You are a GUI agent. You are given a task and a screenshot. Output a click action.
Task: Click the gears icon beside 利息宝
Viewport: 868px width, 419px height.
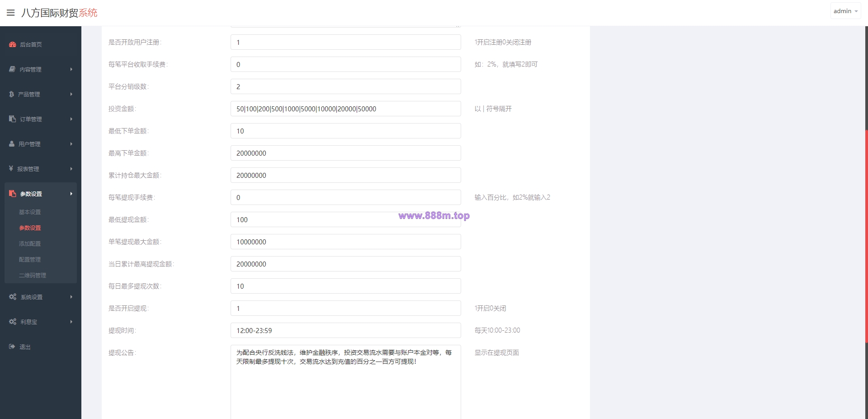point(13,322)
